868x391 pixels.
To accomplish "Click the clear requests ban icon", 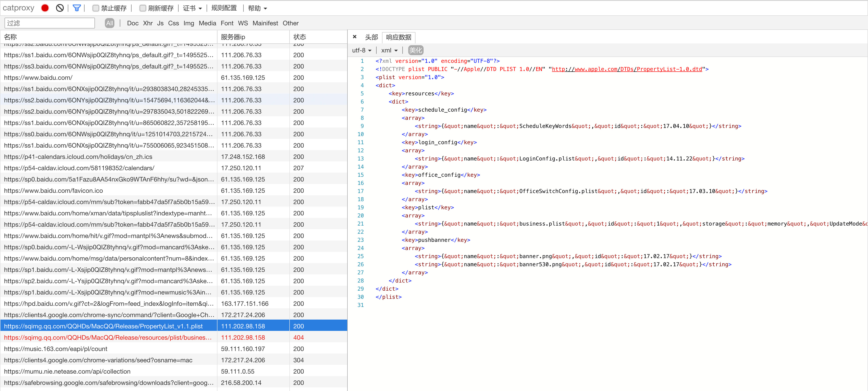I will point(60,8).
